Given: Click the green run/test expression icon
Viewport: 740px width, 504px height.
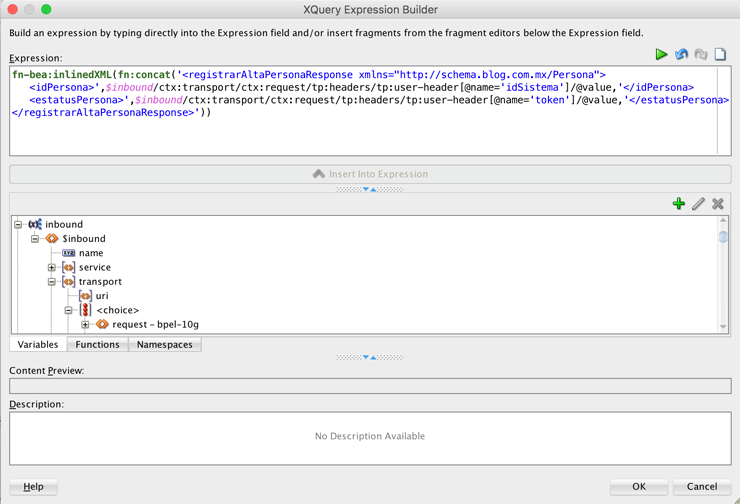Looking at the screenshot, I should tap(661, 54).
